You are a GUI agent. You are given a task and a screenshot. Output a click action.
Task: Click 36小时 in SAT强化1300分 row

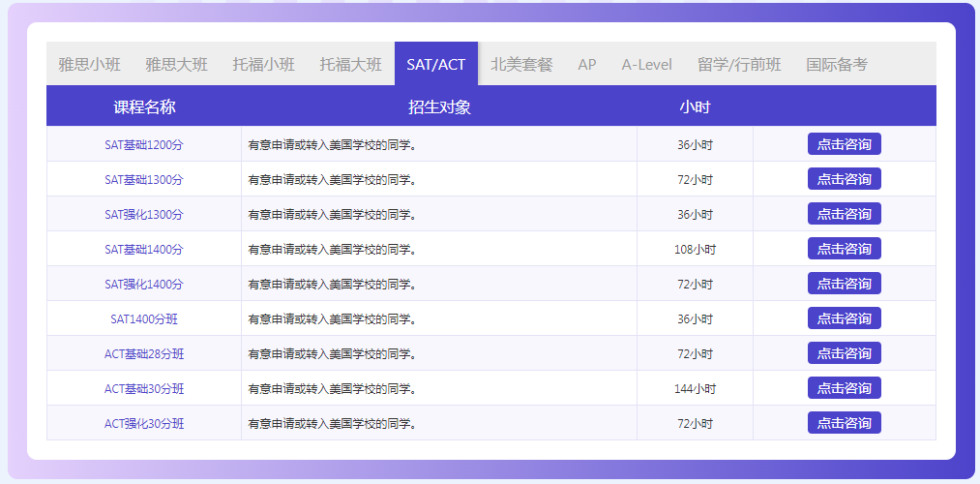695,215
